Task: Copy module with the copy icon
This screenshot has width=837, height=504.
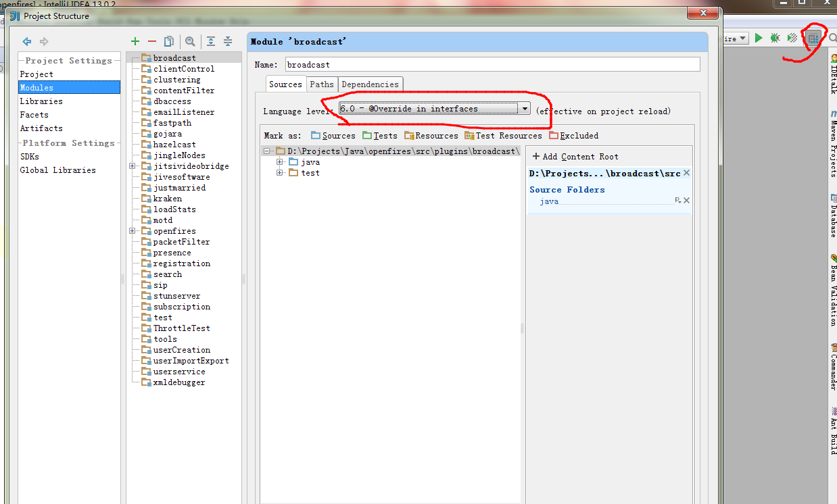Action: click(170, 41)
